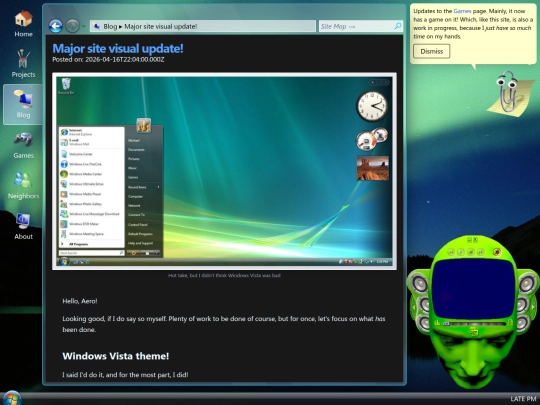The width and height of the screenshot is (540, 405).
Task: Click the "Windows Vista theme!" subheading
Action: point(116,356)
